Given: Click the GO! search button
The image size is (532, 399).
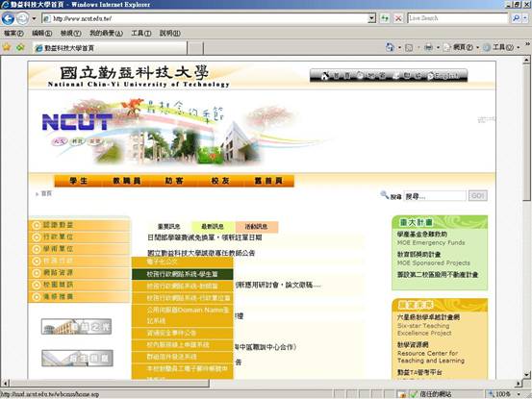Looking at the screenshot, I should tap(478, 195).
